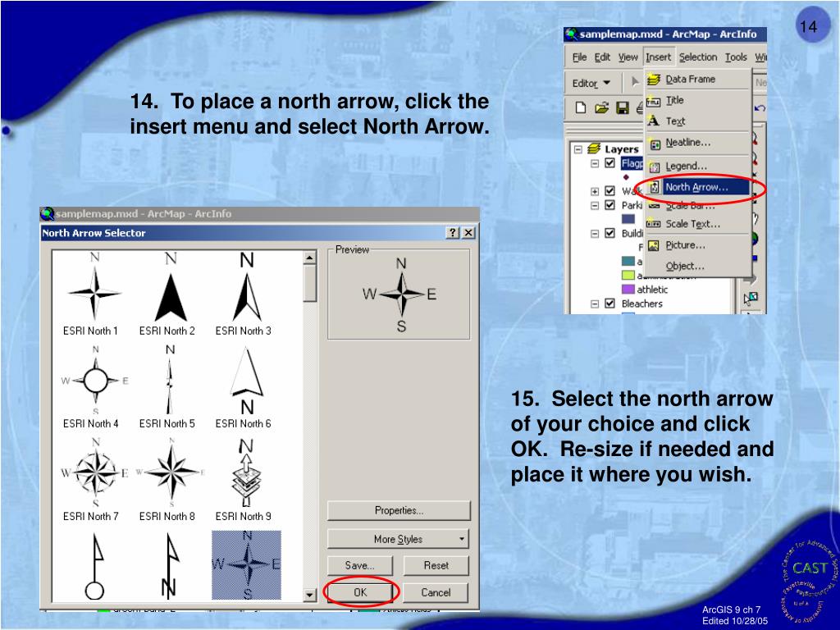The height and width of the screenshot is (630, 840).
Task: Open the View menu
Action: coord(628,57)
